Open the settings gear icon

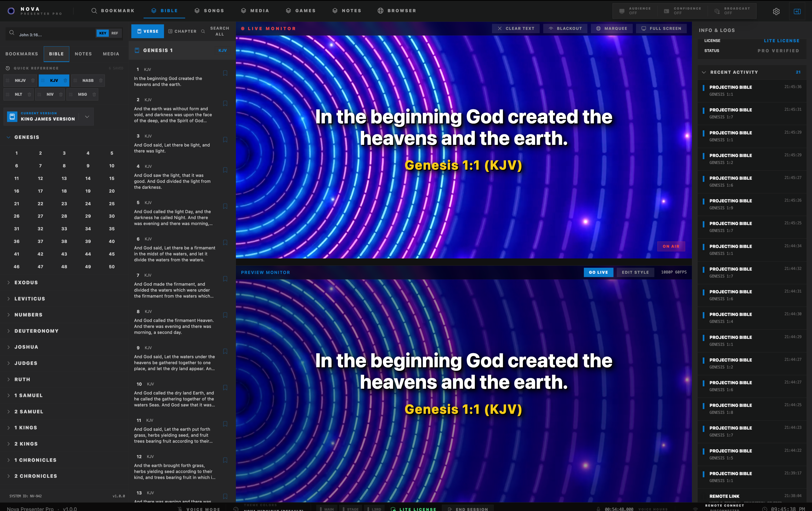[776, 12]
